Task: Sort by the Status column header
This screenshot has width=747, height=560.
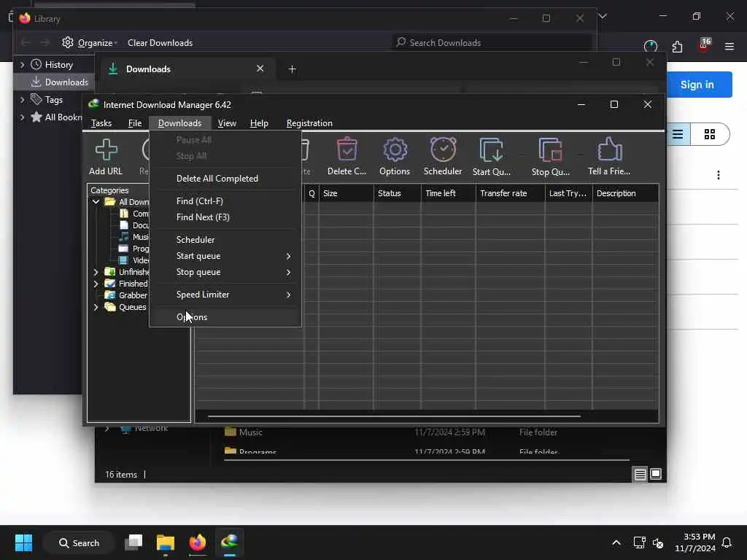Action: tap(397, 193)
